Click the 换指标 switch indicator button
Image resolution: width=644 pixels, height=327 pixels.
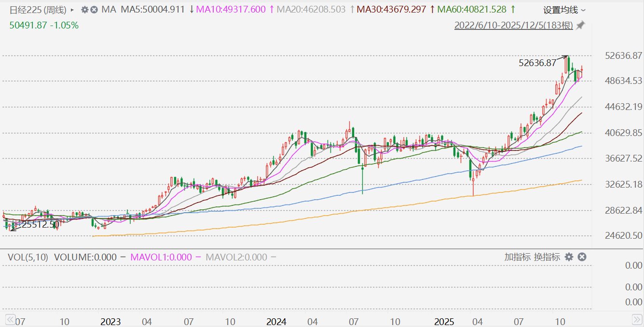coord(547,257)
